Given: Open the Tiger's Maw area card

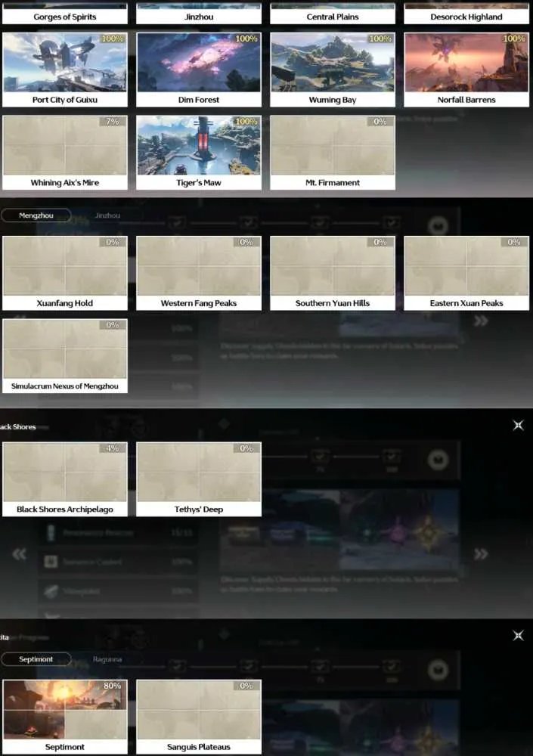Looking at the screenshot, I should coord(199,153).
